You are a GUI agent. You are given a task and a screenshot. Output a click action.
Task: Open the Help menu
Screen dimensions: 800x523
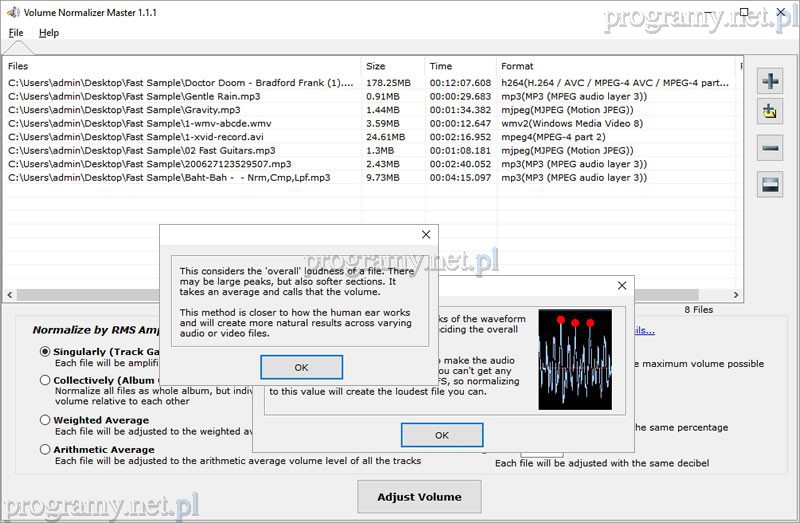tap(49, 33)
